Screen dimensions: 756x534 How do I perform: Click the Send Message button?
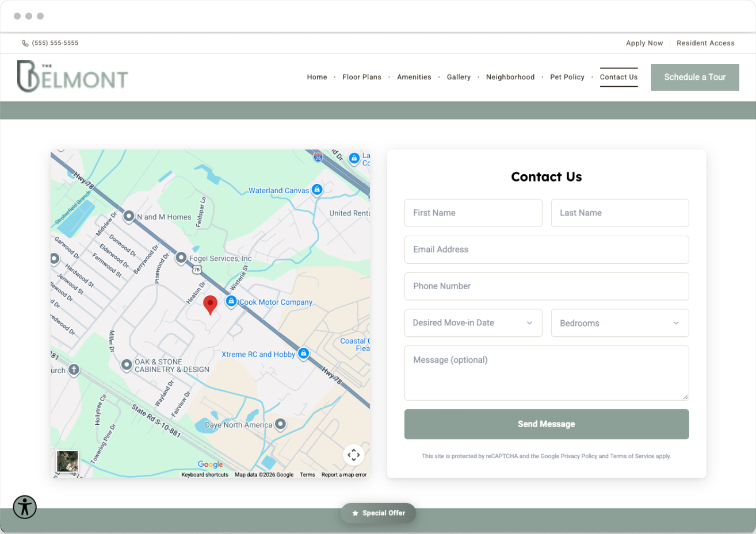pyautogui.click(x=547, y=424)
